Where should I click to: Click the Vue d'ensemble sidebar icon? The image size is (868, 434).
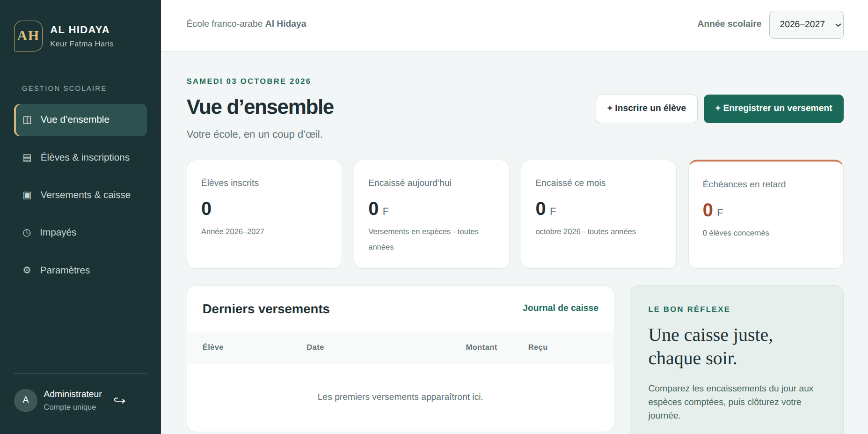click(27, 120)
